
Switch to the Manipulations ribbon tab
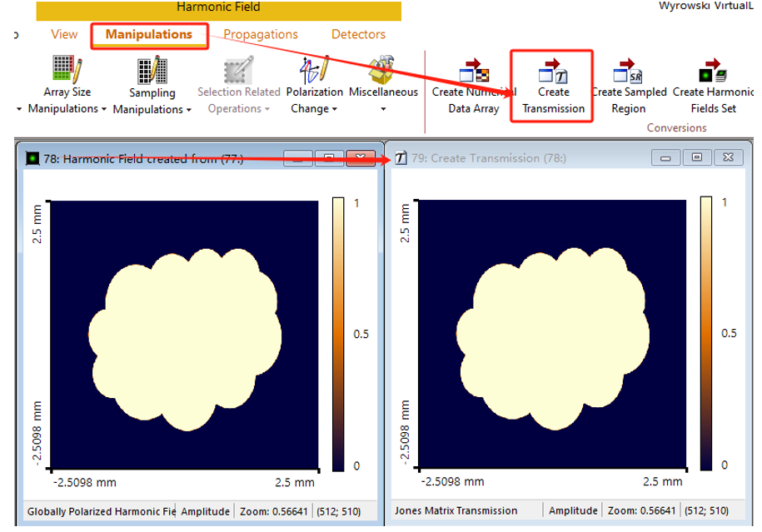(x=149, y=34)
